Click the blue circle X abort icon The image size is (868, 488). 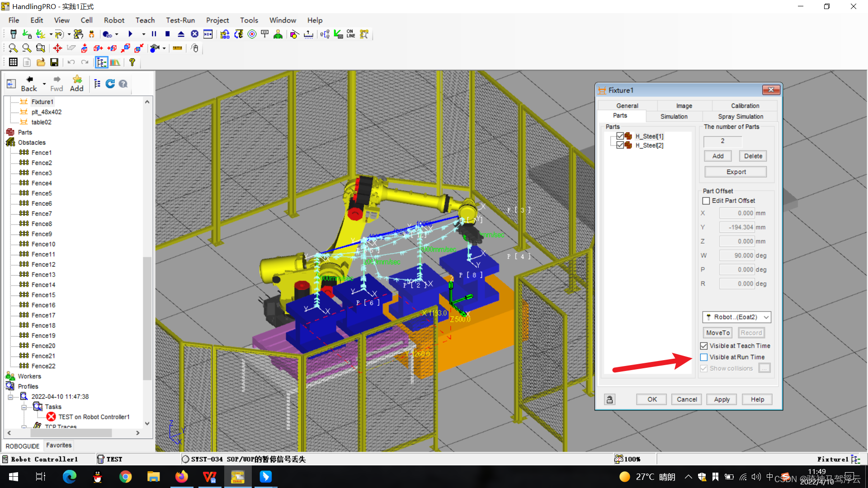click(194, 34)
